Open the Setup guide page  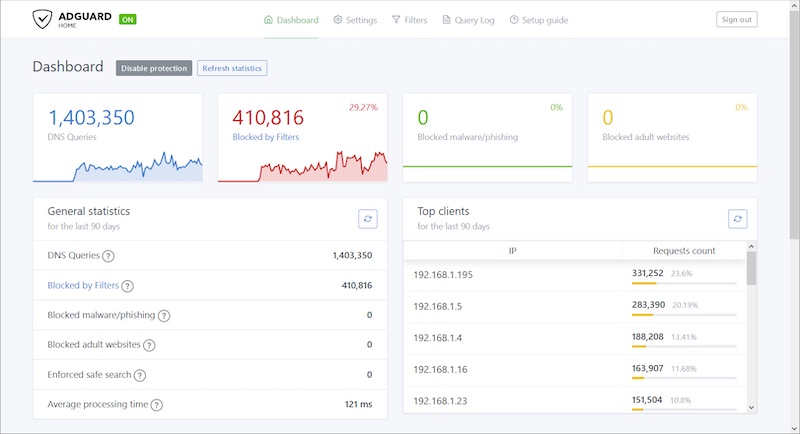point(539,20)
